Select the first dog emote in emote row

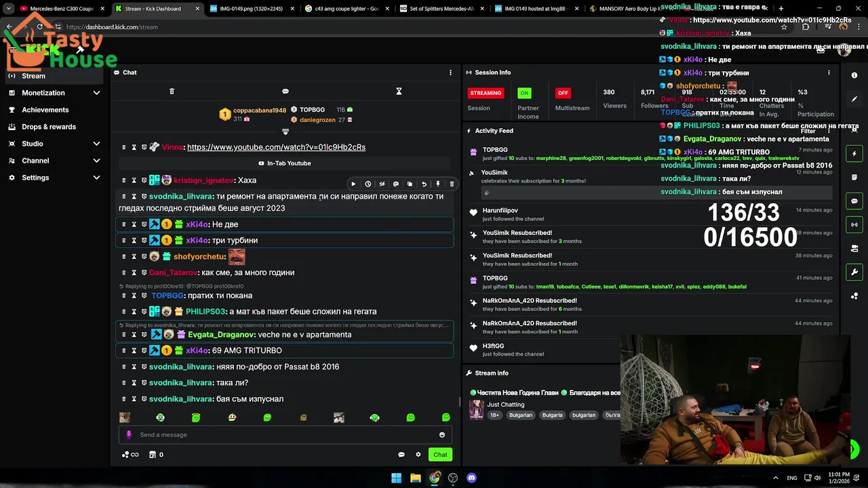[125, 418]
